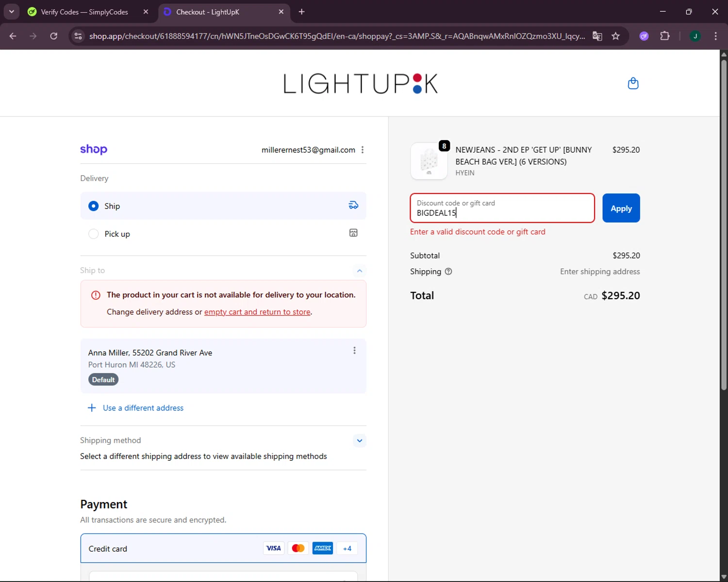Click the scrollbar down arrow
Viewport: 728px width, 582px height.
click(724, 577)
